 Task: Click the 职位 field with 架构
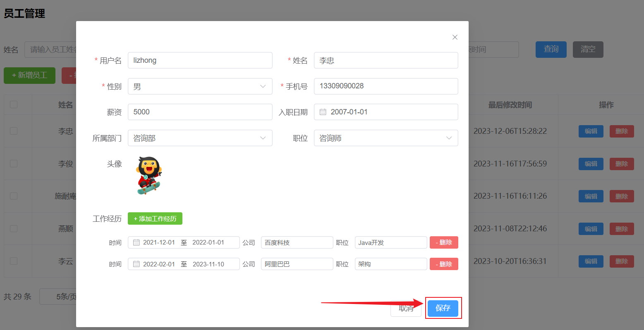pyautogui.click(x=391, y=264)
